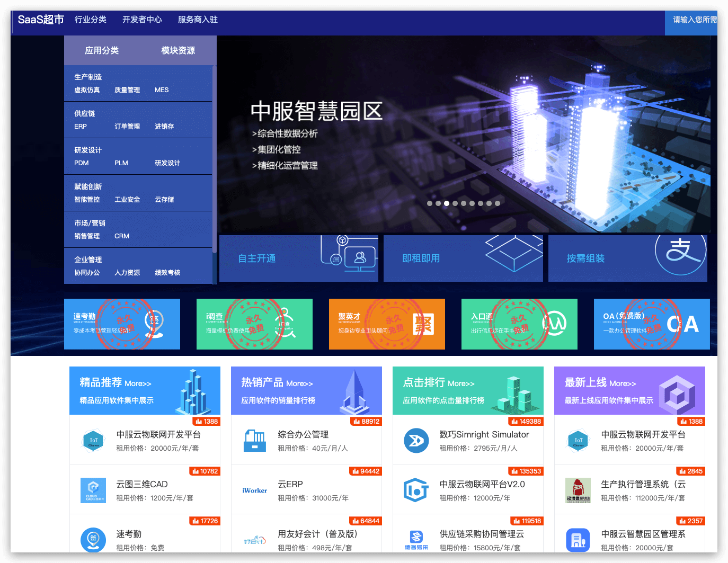Click the 10782 hits badge
Screen dimensions: 728x563
click(x=205, y=471)
